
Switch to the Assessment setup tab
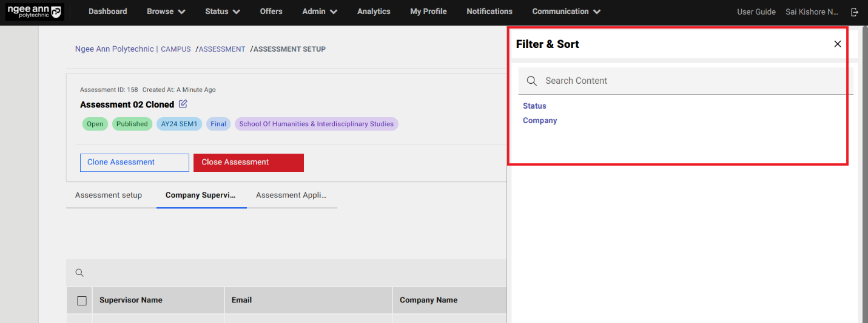coord(109,195)
